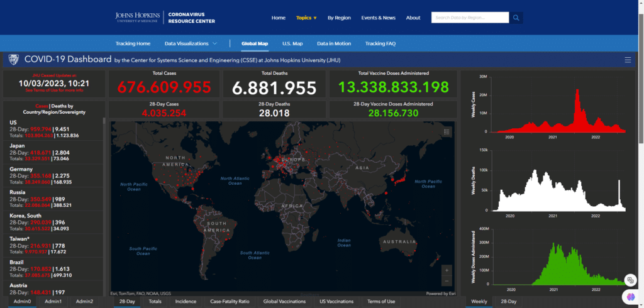Open the dashboard hamburger menu
This screenshot has width=644, height=308.
628,60
